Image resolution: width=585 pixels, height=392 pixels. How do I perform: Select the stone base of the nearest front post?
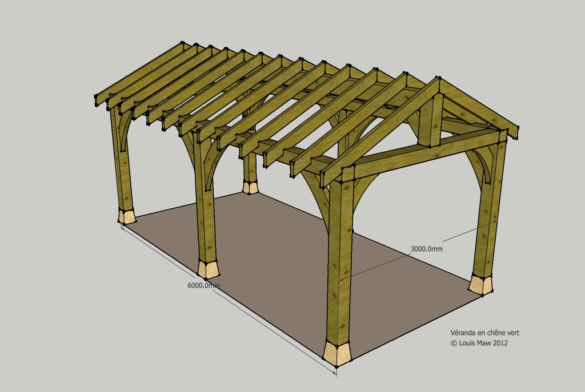click(x=337, y=354)
